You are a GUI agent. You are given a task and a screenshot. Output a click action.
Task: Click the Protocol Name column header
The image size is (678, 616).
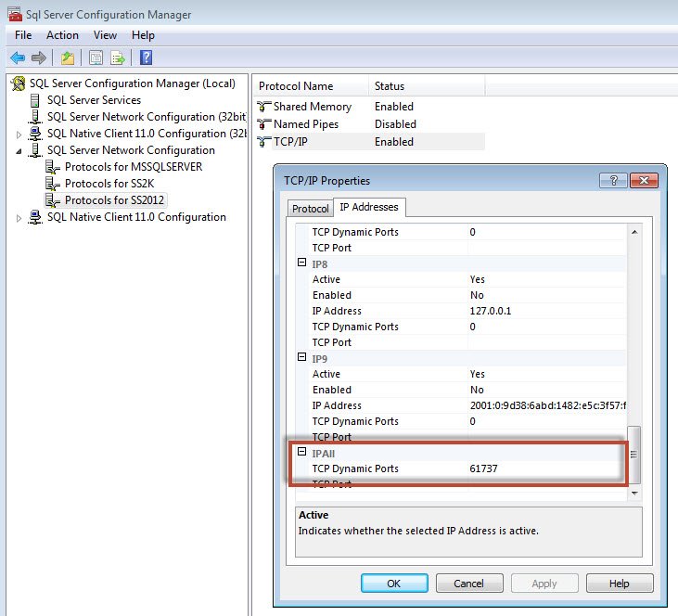point(311,86)
